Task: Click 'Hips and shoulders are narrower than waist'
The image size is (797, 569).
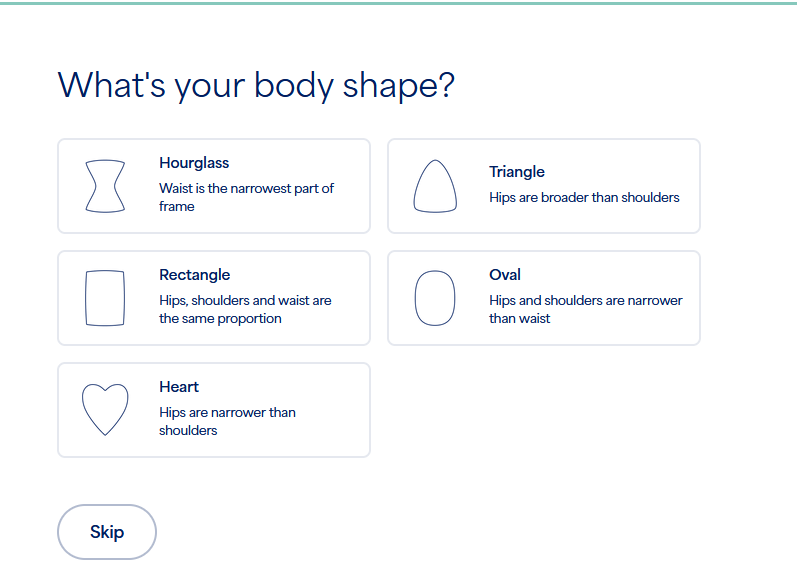Action: coord(586,309)
